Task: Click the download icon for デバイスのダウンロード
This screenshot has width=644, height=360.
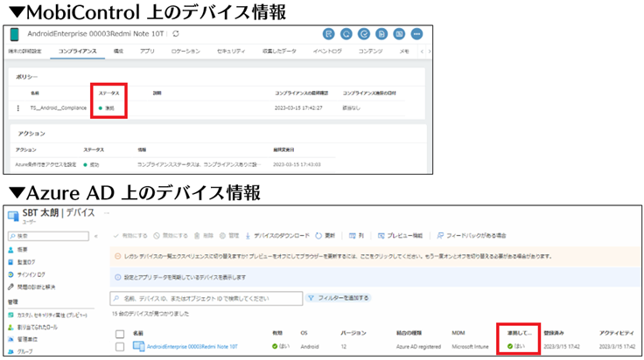Action: coord(248,236)
